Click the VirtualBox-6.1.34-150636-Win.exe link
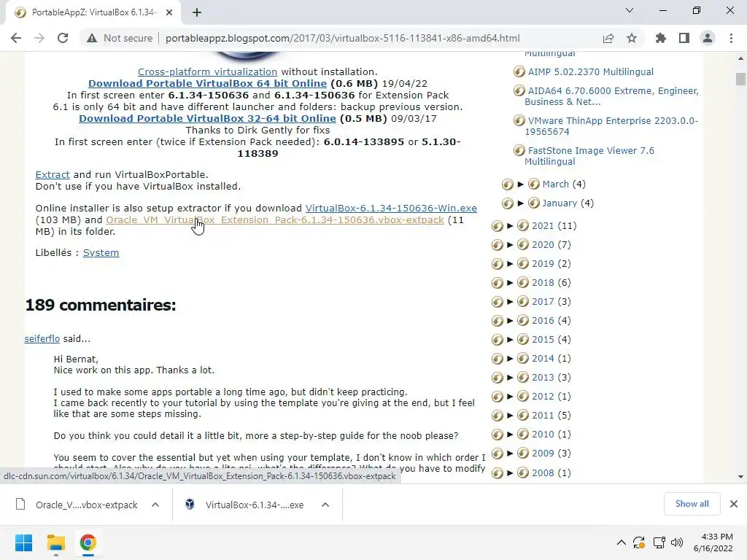The image size is (747, 560). (x=391, y=208)
